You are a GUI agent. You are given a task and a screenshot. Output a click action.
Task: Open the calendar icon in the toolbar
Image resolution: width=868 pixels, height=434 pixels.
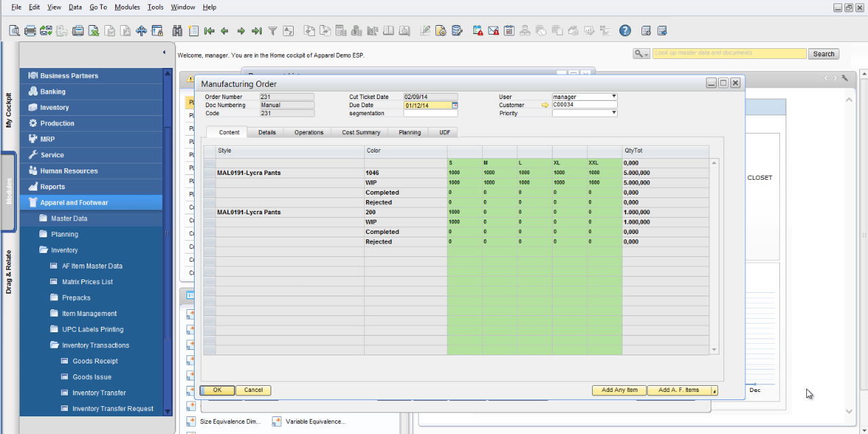tap(508, 31)
